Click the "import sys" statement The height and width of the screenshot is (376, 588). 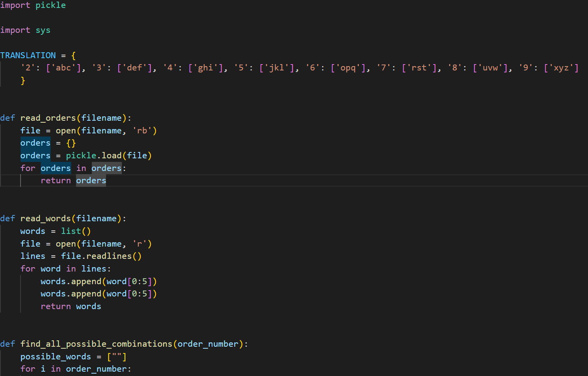26,30
